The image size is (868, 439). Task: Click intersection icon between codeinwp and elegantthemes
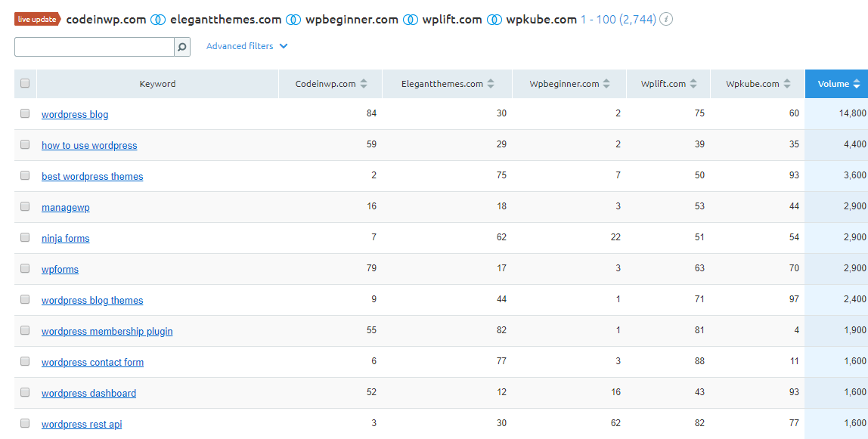pyautogui.click(x=158, y=20)
